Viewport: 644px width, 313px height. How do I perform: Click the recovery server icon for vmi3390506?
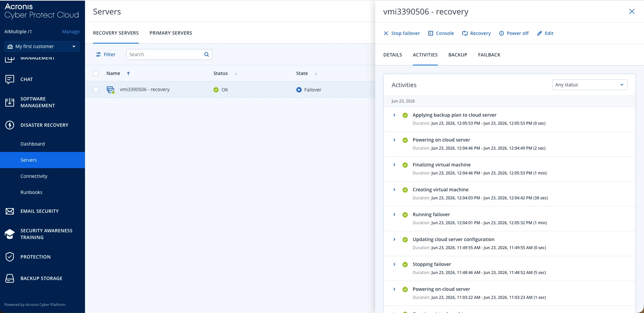coord(111,90)
